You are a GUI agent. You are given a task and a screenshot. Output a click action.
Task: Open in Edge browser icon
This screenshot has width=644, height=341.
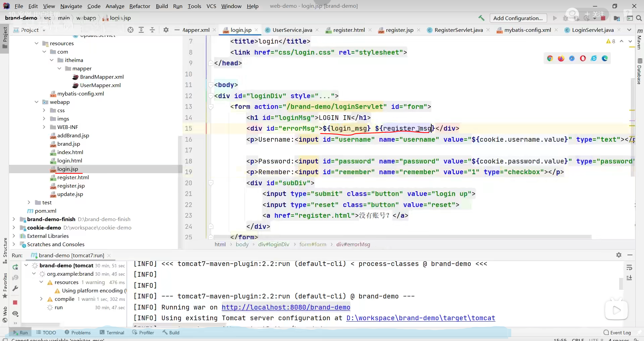point(605,58)
